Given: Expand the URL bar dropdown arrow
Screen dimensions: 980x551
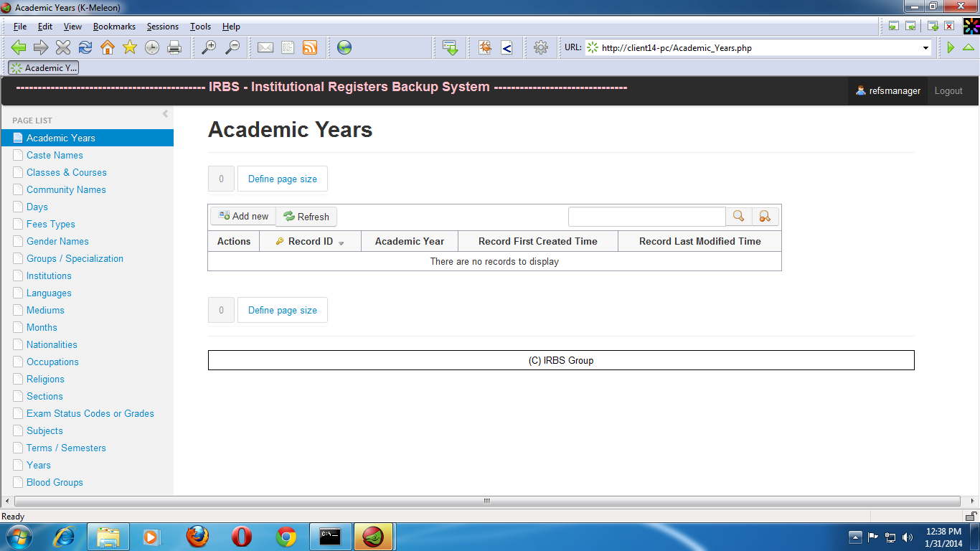Looking at the screenshot, I should pyautogui.click(x=925, y=48).
